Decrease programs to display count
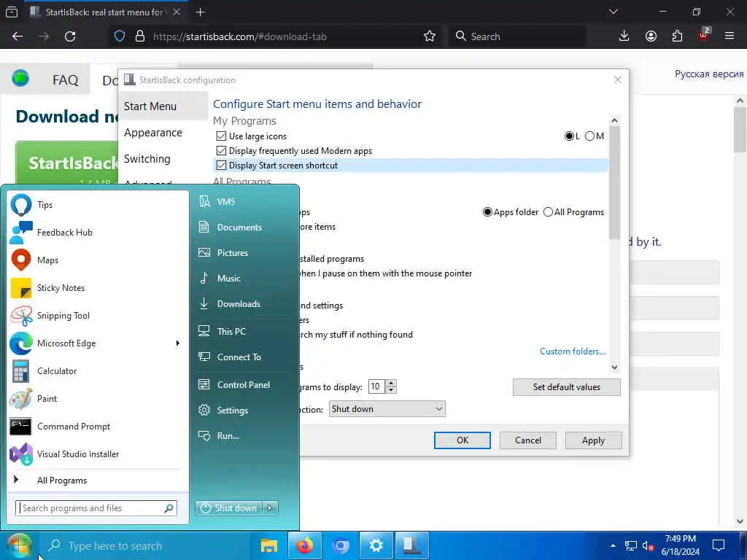This screenshot has height=560, width=747. pyautogui.click(x=391, y=390)
